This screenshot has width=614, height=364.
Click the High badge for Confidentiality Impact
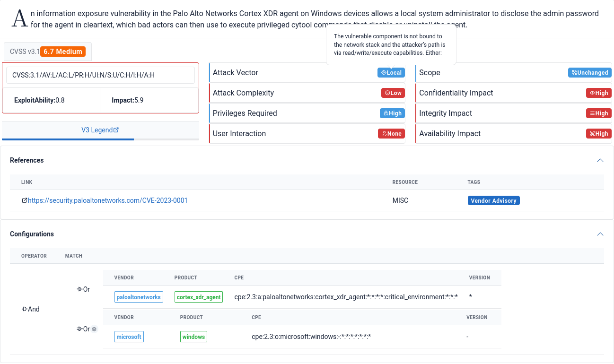tap(599, 93)
